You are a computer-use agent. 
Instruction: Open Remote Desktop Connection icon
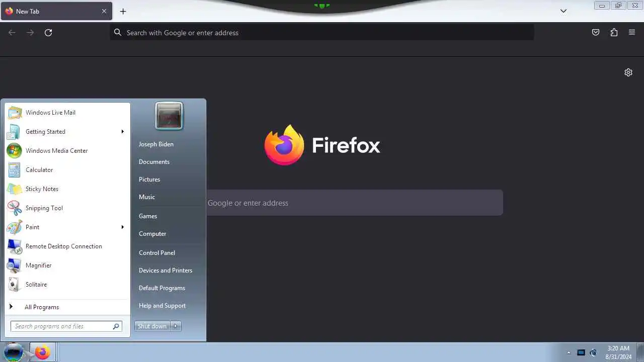14,246
